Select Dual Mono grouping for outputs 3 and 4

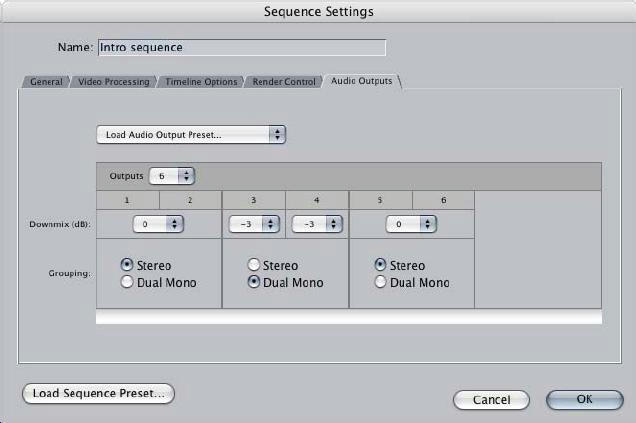(254, 282)
